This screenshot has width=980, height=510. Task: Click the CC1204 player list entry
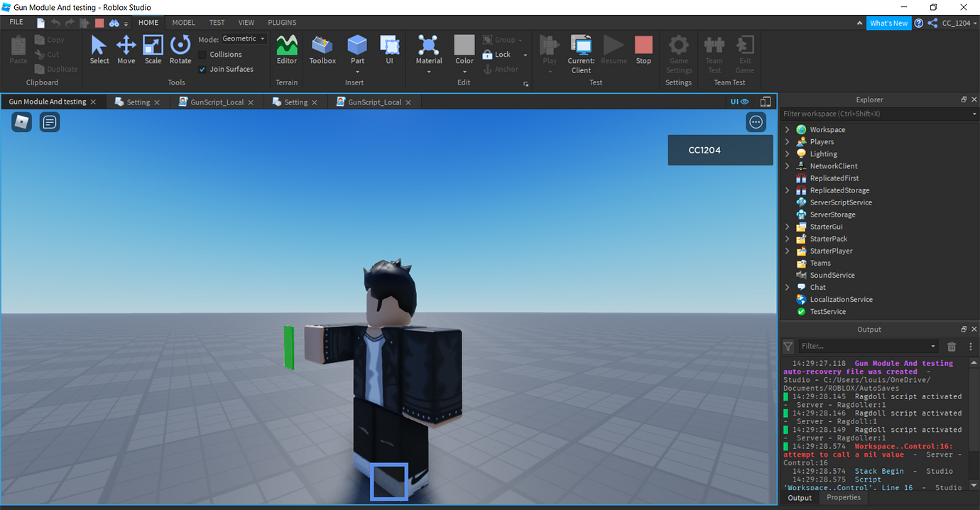click(x=720, y=150)
